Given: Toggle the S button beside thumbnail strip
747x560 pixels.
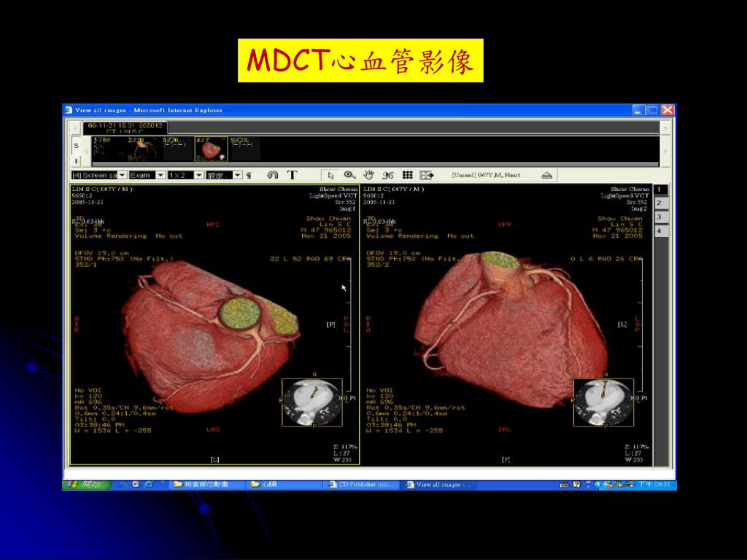Looking at the screenshot, I should click(x=76, y=145).
